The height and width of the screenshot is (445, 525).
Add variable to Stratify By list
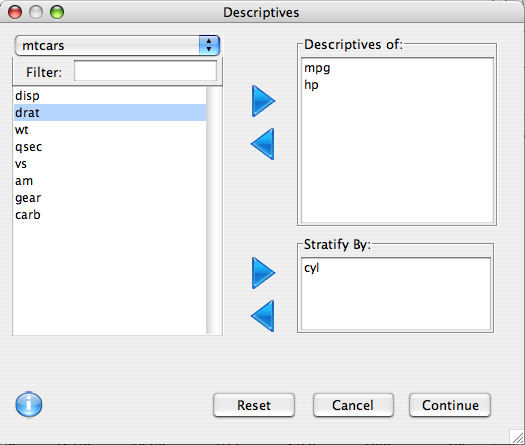click(x=263, y=273)
